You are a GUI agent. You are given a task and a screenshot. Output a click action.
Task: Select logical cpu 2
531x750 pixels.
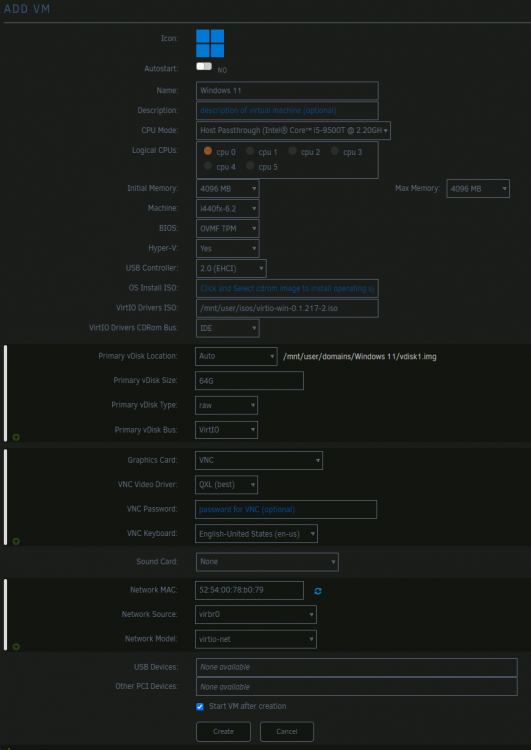pyautogui.click(x=292, y=151)
